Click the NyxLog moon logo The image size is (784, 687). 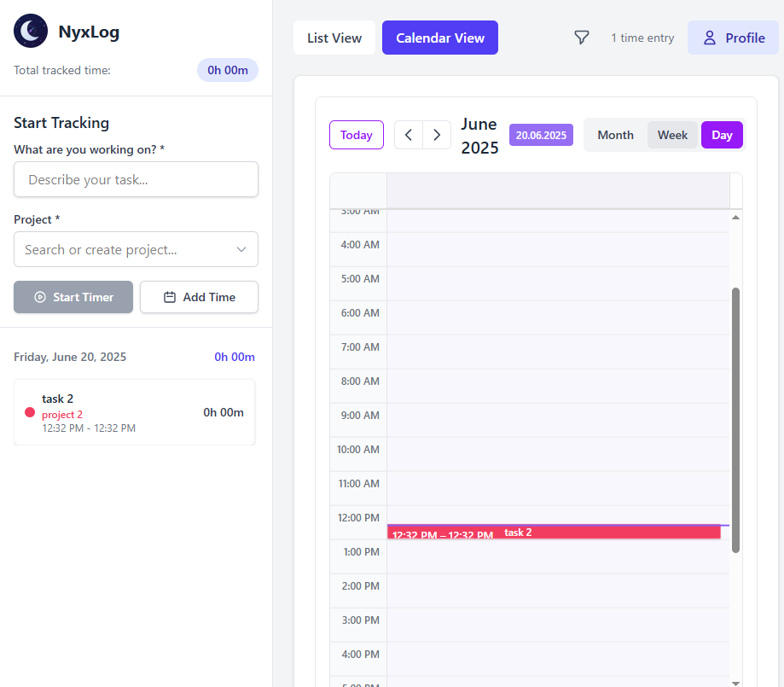coord(31,31)
